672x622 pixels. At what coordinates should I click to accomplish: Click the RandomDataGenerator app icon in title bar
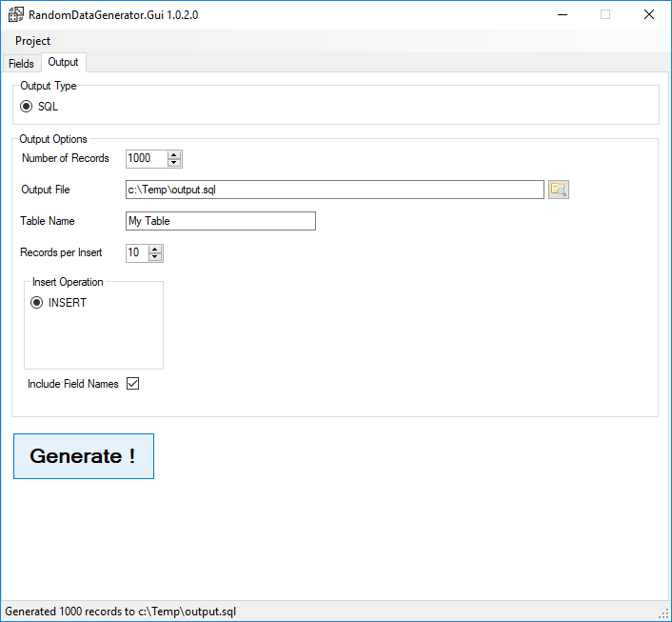(x=16, y=14)
